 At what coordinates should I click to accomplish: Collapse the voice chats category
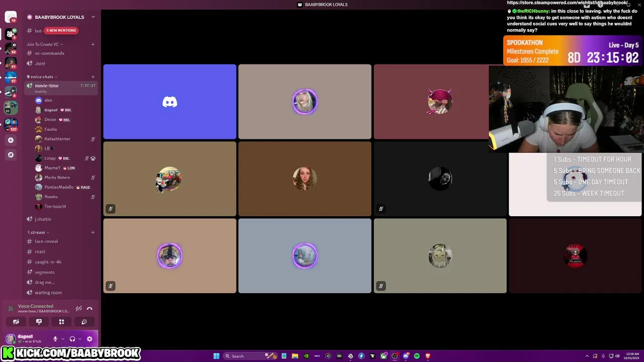42,77
